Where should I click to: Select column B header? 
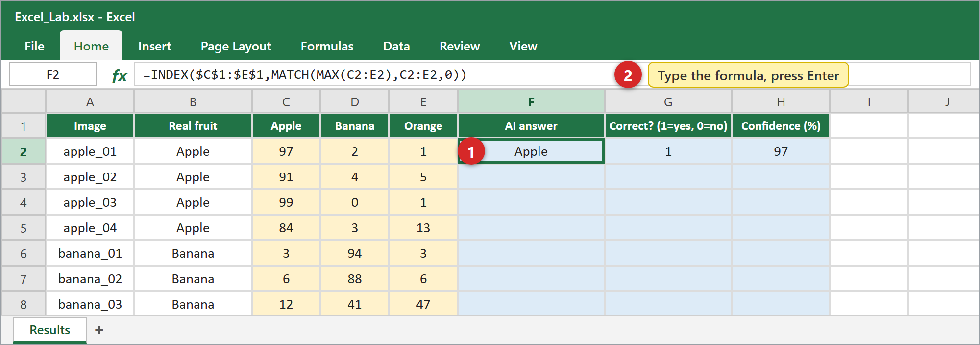[x=193, y=102]
